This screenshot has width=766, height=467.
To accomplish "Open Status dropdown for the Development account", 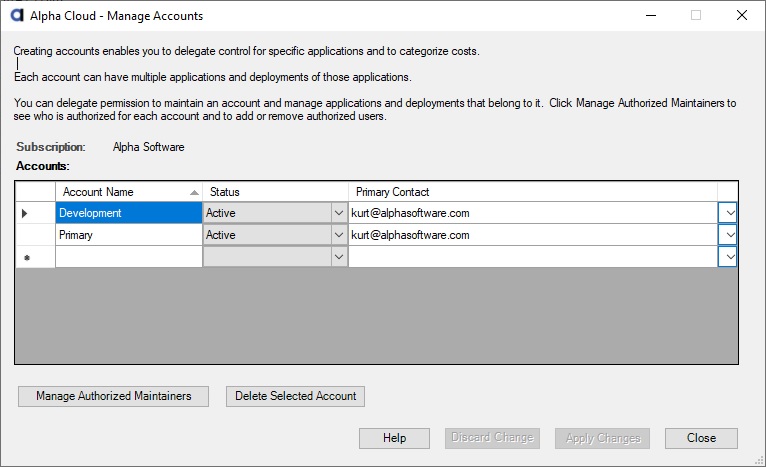I will click(339, 213).
